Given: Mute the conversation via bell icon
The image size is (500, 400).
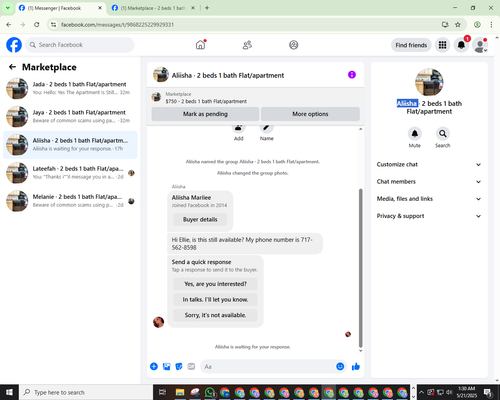Looking at the screenshot, I should pos(414,134).
